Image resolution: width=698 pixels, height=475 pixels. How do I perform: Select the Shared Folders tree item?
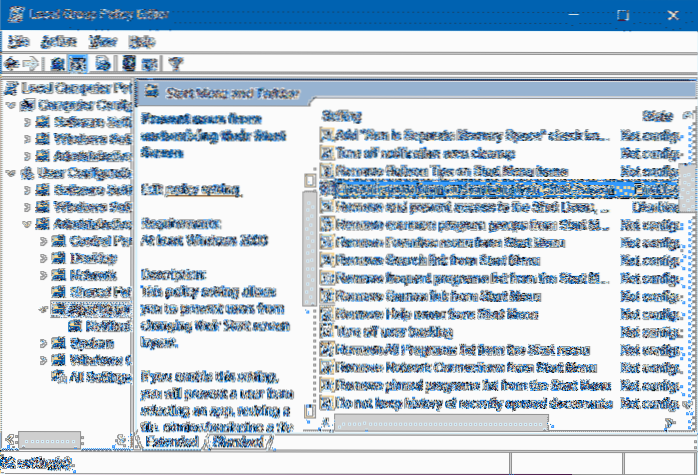(95, 291)
